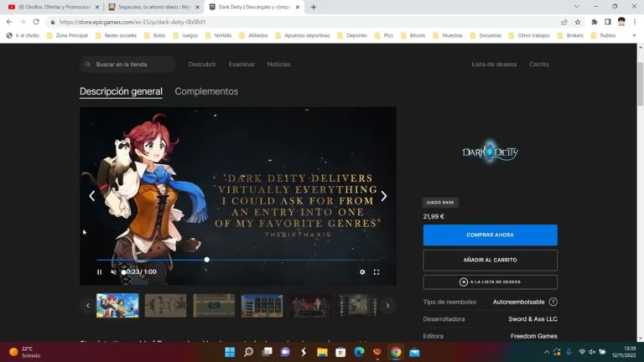Open Lista de deseos link
644x362 pixels.
494,65
